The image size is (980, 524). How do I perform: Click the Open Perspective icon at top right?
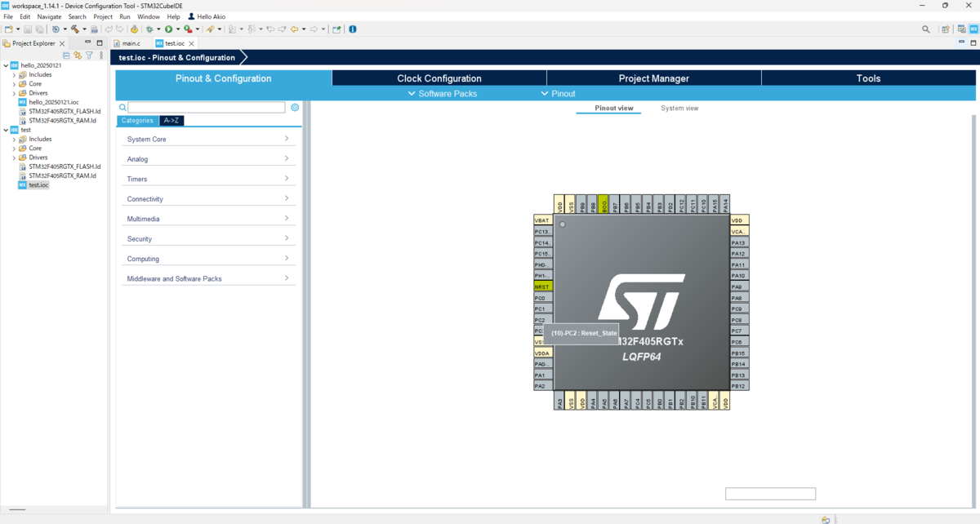point(946,29)
